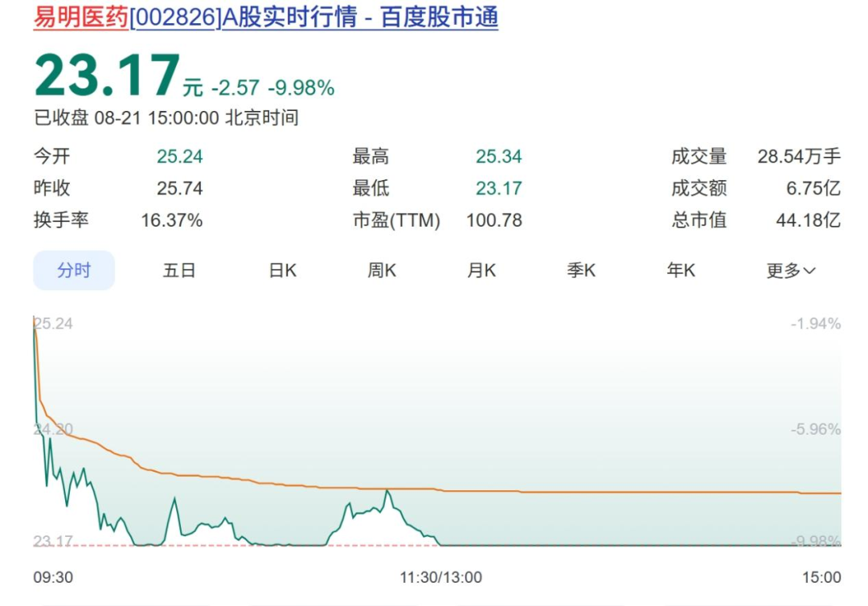
Task: Open the 周K chart tab
Action: tap(382, 270)
